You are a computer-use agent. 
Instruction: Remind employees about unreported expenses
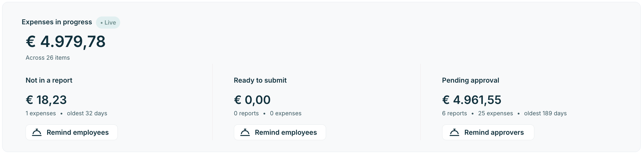tap(72, 132)
